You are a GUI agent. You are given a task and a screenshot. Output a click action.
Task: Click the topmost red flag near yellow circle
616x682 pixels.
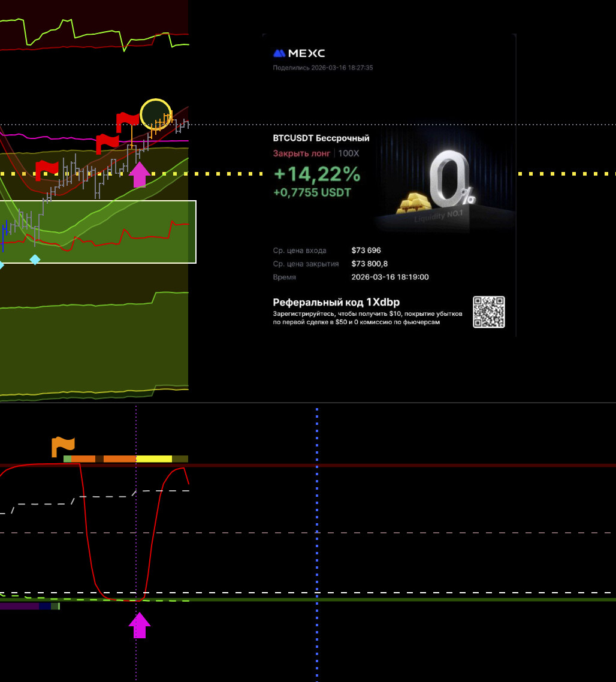126,120
